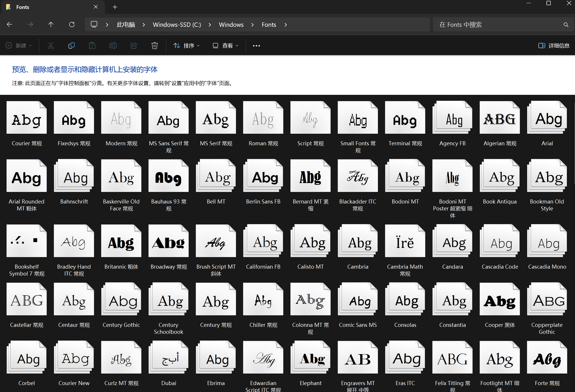Click the Cut icon in the toolbar

[51, 45]
